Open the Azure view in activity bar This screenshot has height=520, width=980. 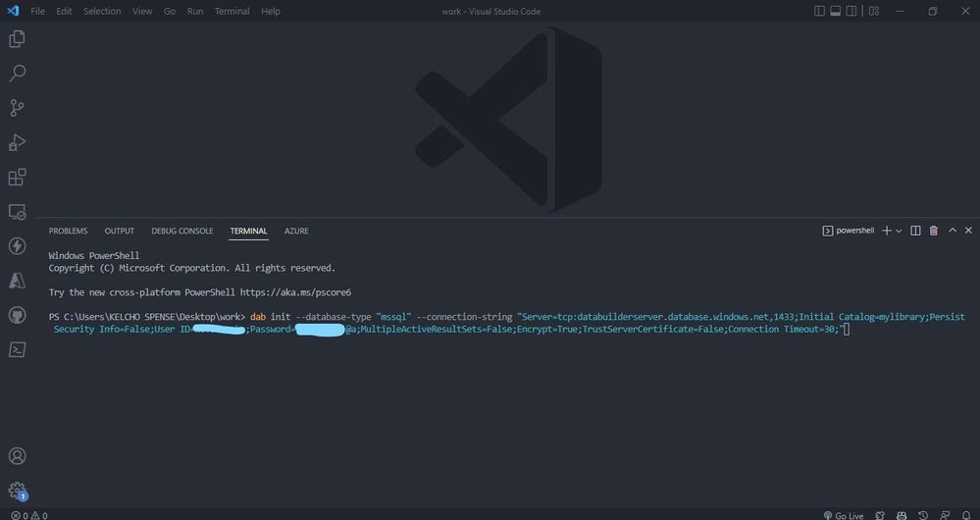(17, 281)
